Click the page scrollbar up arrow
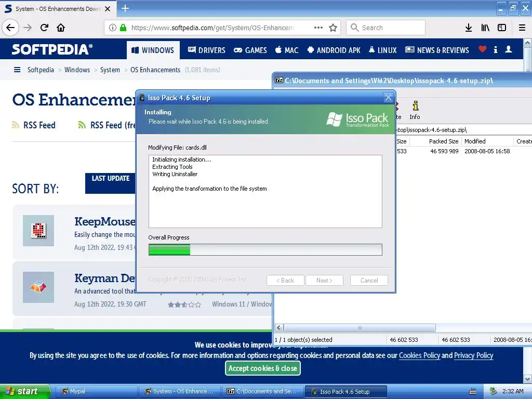Image resolution: width=532 pixels, height=399 pixels. (x=528, y=43)
